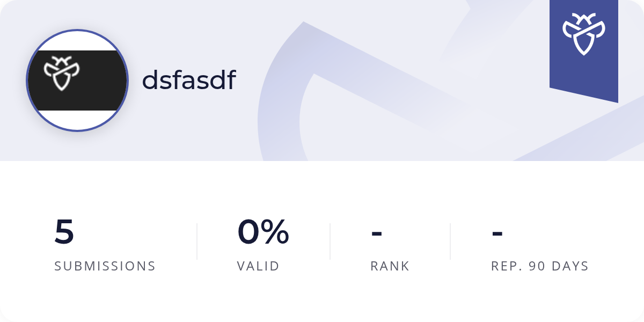Select the dash value above RANK
Viewport: 644px width, 322px height.
tap(377, 233)
